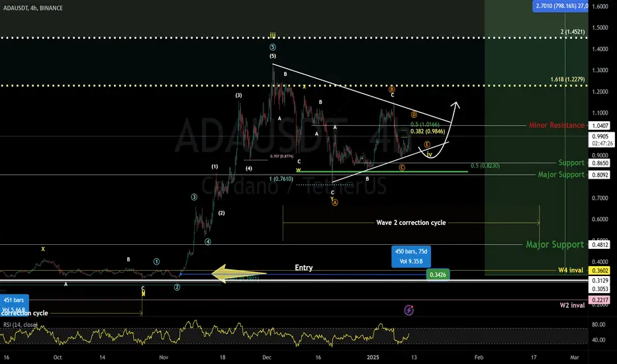
Task: Select the yellow iv wave label
Action: coord(429,155)
